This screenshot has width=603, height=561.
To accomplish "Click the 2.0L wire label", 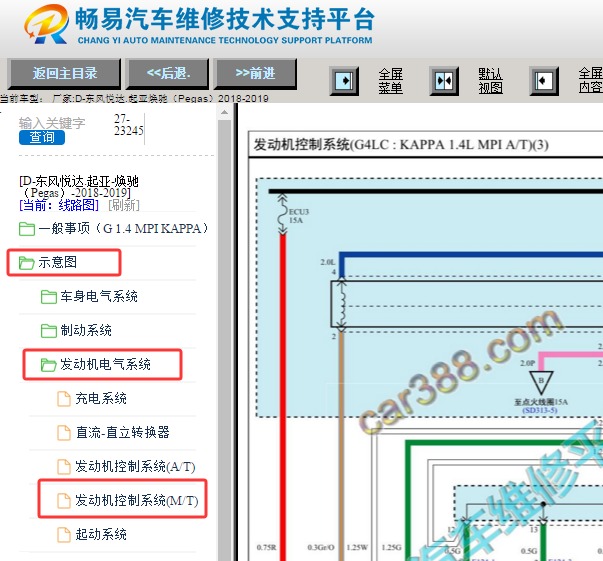I will (x=328, y=262).
